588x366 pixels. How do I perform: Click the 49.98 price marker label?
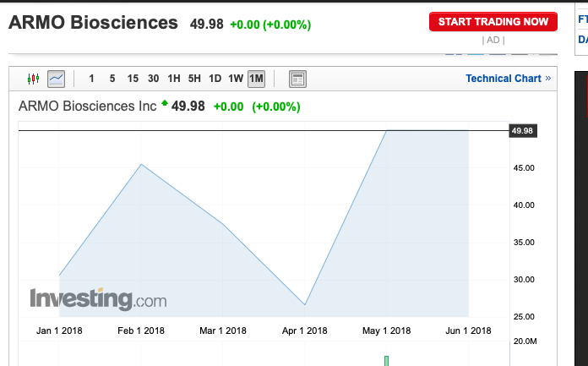(x=523, y=131)
